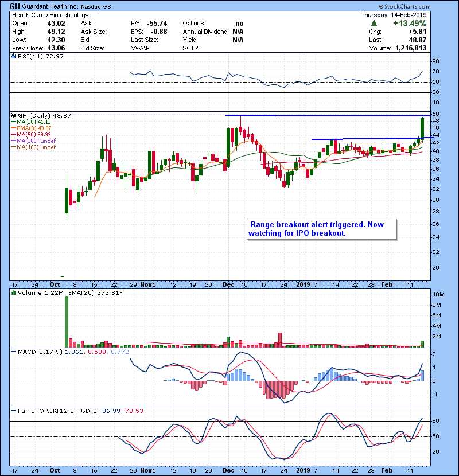This screenshot has width=459, height=476.
Task: Click the High value 49.12
Action: coord(56,32)
